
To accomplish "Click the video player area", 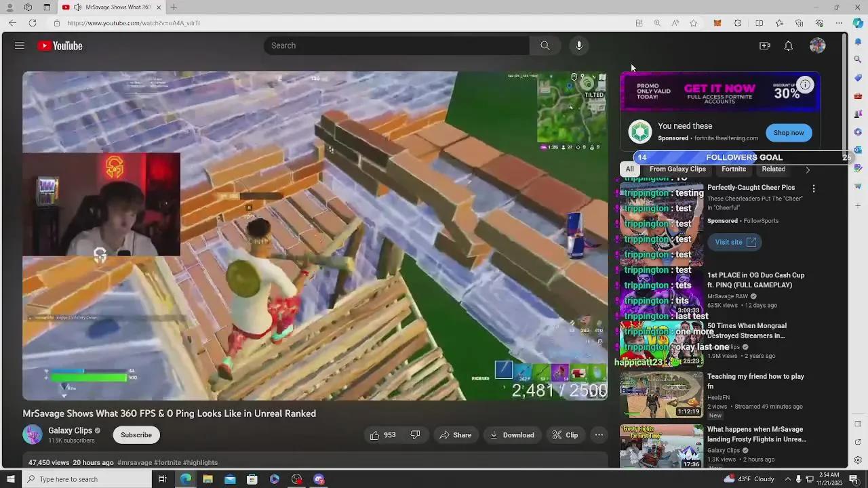I will 315,236.
